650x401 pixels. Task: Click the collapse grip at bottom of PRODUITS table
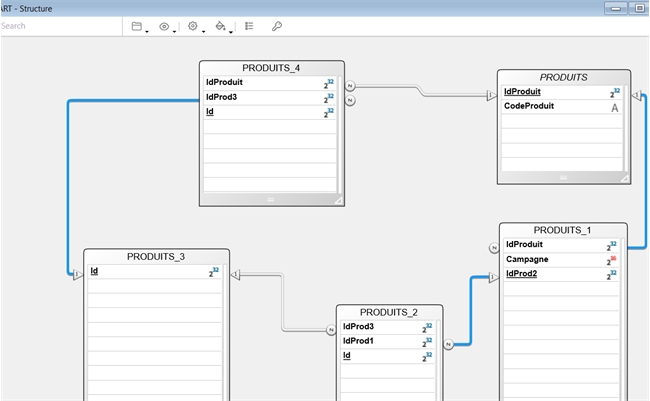[563, 178]
